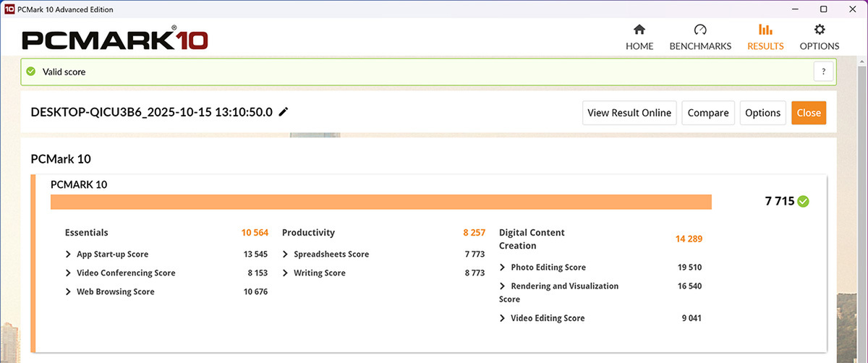868x363 pixels.
Task: Click the Digital Content Creation heading
Action: point(532,239)
